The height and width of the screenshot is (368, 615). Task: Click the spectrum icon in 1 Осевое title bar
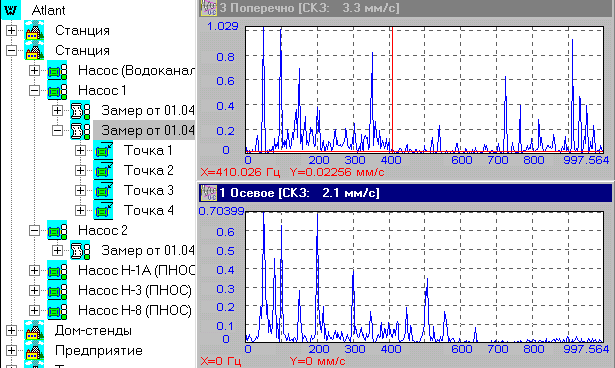208,193
